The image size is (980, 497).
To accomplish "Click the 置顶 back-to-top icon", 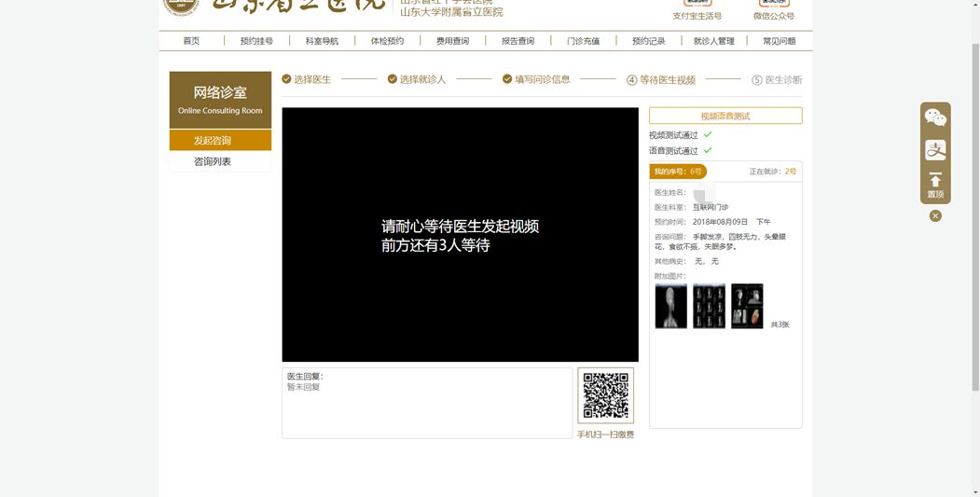I will tap(935, 185).
